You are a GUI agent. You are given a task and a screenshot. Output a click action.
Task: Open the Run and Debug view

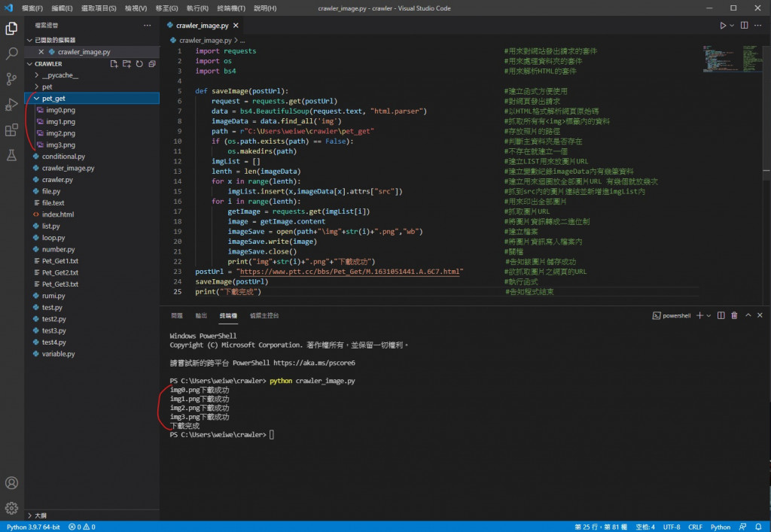(11, 105)
